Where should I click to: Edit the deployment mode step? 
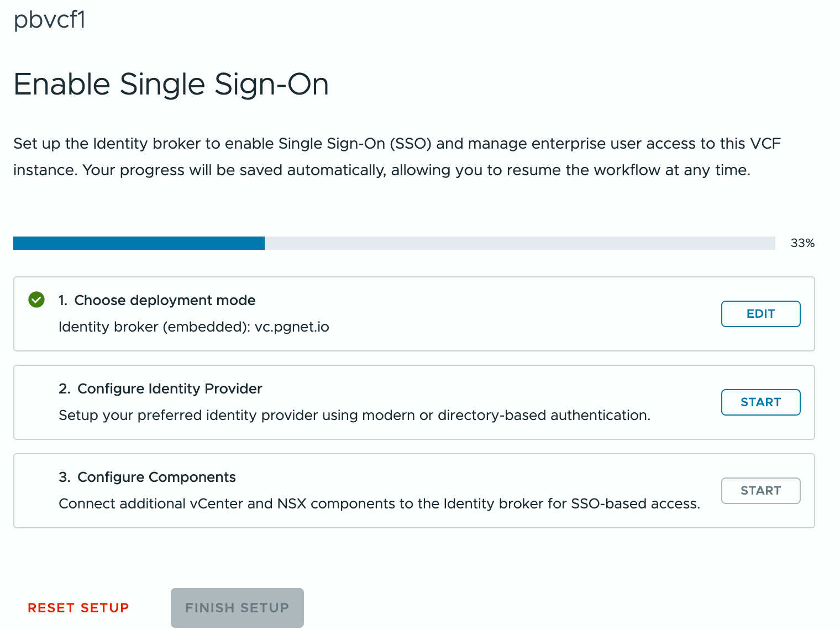pyautogui.click(x=760, y=314)
